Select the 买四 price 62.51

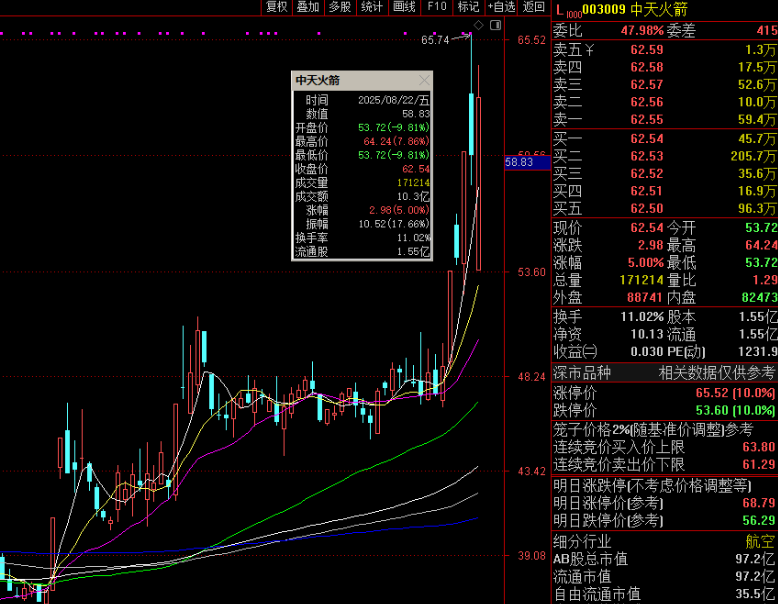tap(647, 191)
